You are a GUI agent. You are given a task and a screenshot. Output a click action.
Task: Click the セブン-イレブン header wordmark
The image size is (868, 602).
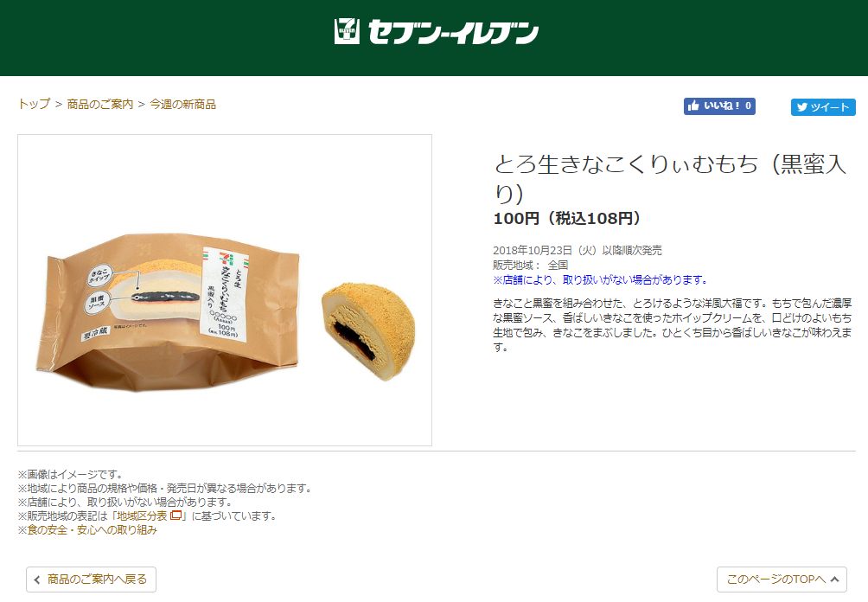point(453,32)
